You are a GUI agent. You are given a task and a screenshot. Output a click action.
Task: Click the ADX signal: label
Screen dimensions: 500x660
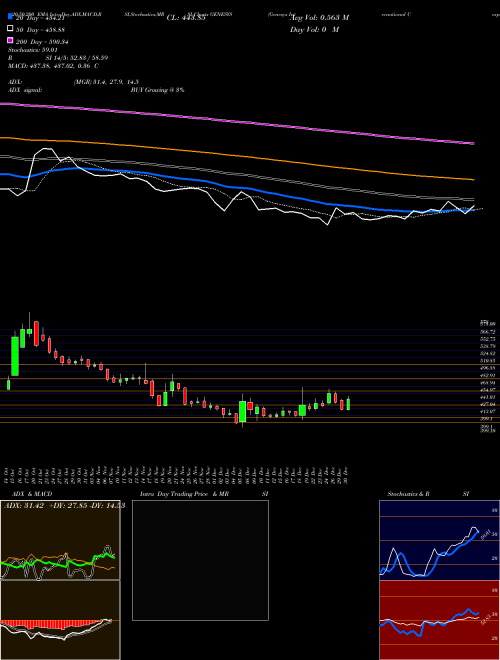[x=25, y=90]
